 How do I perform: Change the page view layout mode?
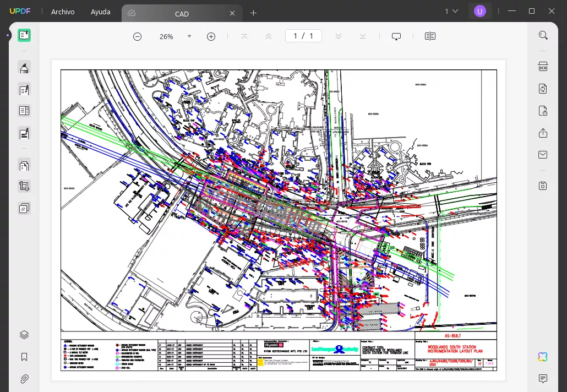[430, 36]
